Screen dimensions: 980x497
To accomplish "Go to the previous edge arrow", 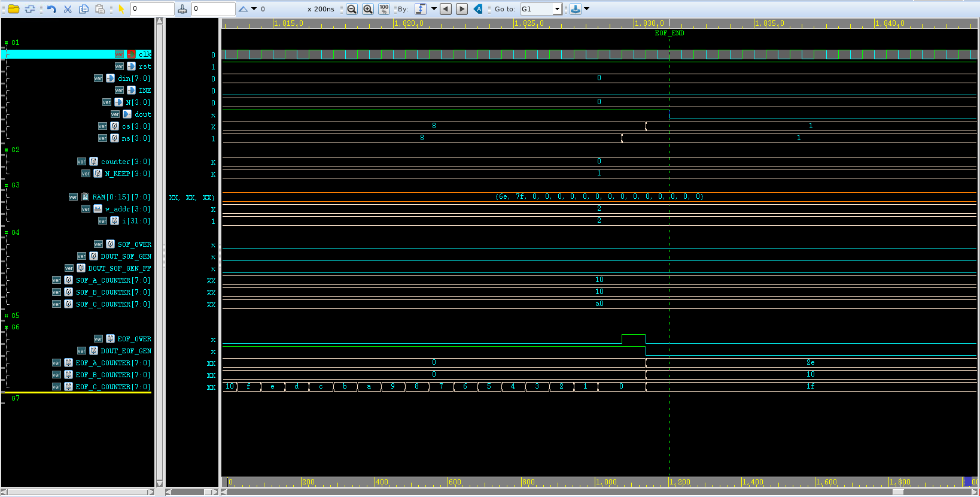I will click(446, 9).
